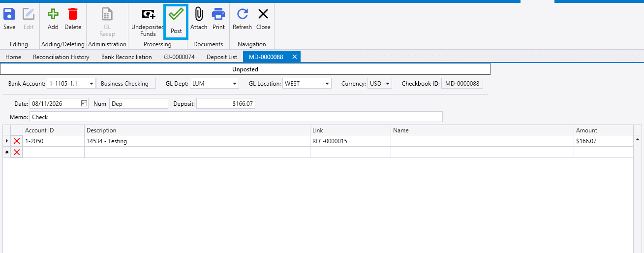
Task: Click the red X on the new blank row
Action: 17,152
